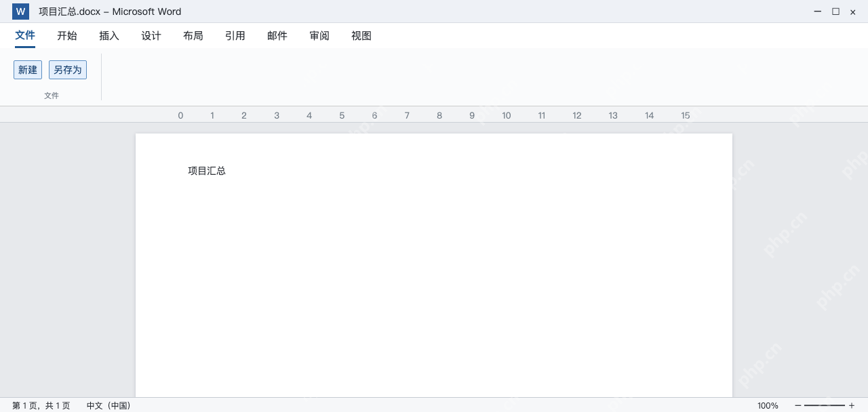Open the 审阅 ribbon tab

point(319,36)
